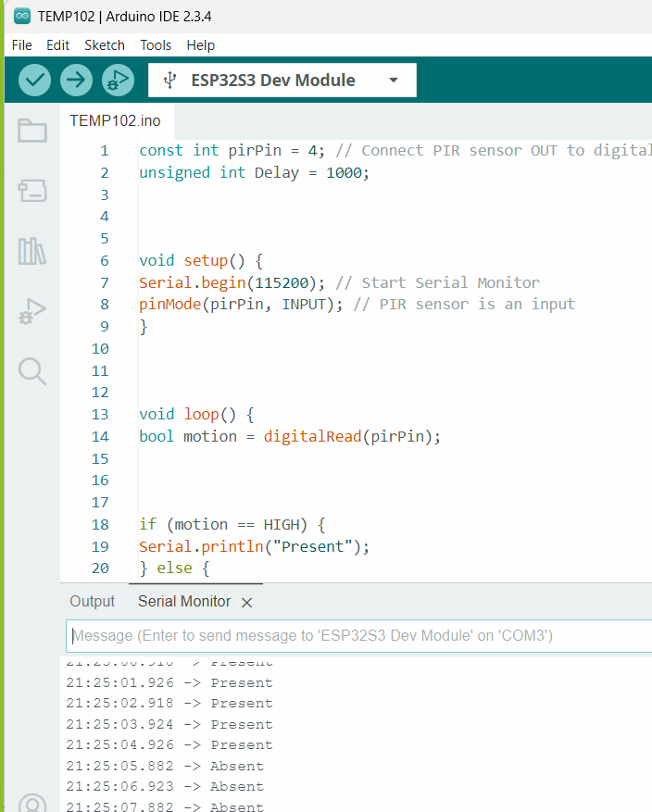Click 'bool motion = digitalRead(pirPin);' line
Viewport: 652px width, 812px height.
pyautogui.click(x=290, y=436)
